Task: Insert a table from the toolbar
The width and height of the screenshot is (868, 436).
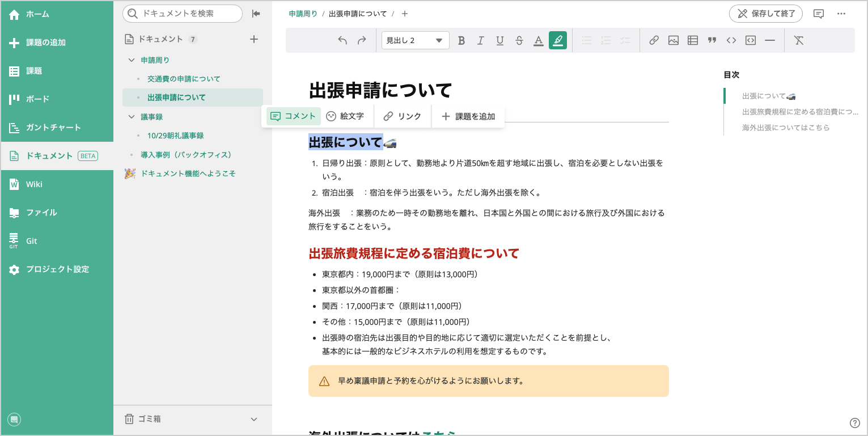Action: 692,40
